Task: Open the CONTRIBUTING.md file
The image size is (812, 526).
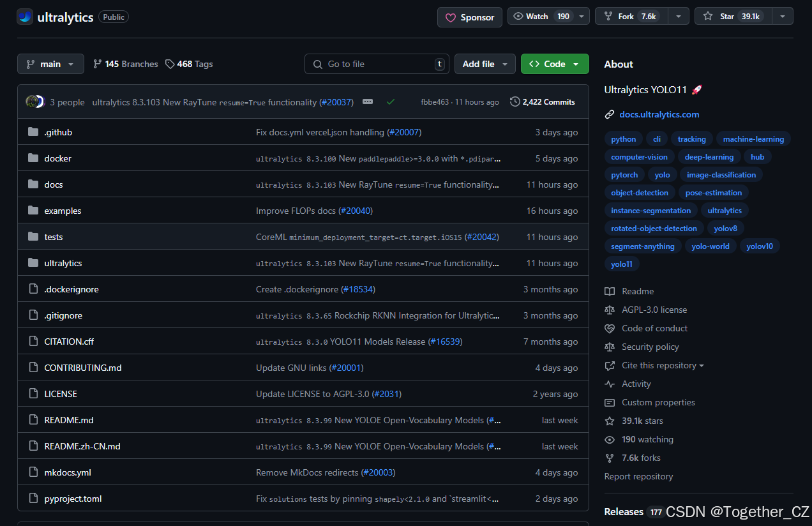Action: (83, 368)
